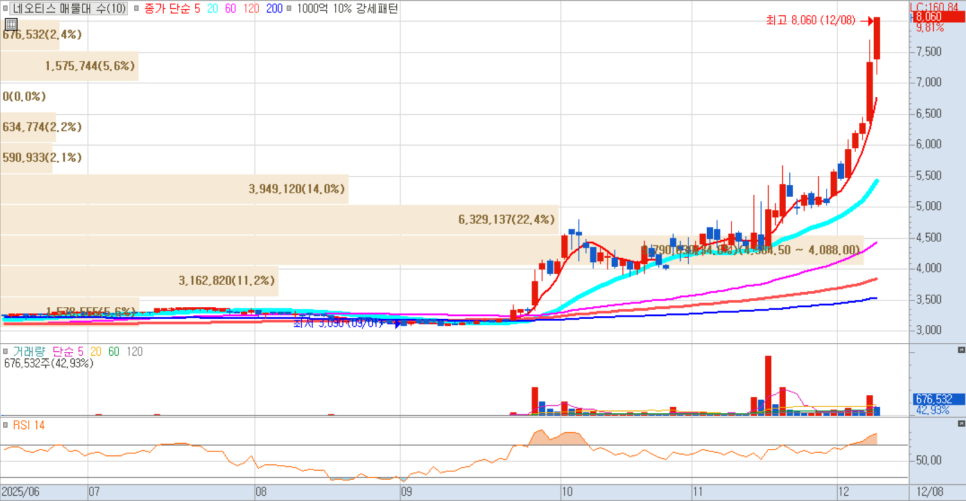
Task: Click the 2025/06 date axis label
Action: [x=20, y=492]
